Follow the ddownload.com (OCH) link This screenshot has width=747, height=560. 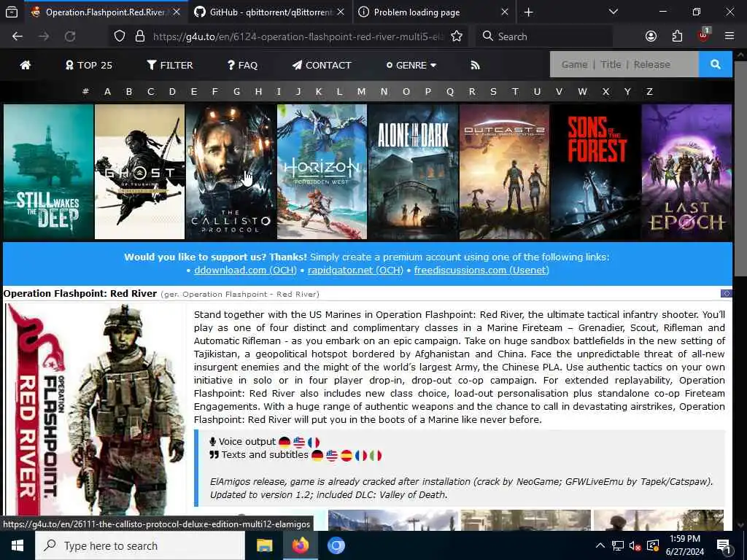click(x=245, y=270)
